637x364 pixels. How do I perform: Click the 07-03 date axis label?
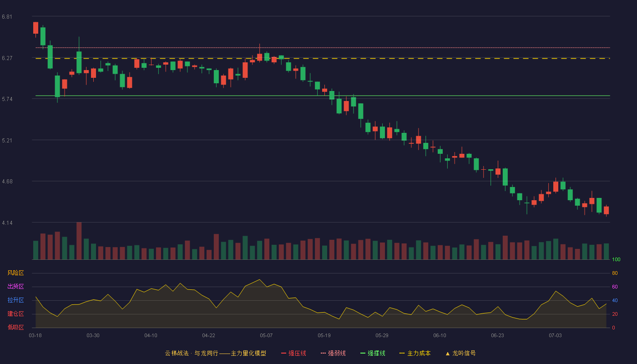click(x=555, y=335)
